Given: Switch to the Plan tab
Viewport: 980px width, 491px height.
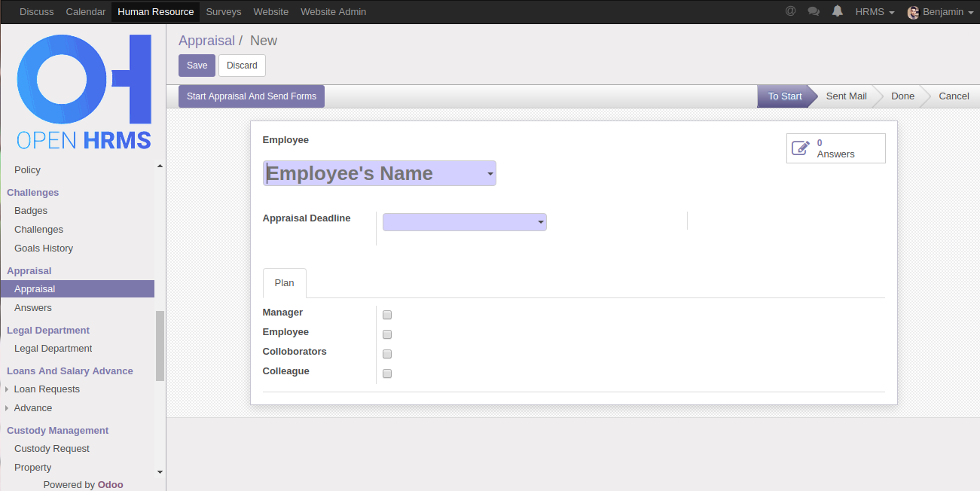Looking at the screenshot, I should 284,283.
